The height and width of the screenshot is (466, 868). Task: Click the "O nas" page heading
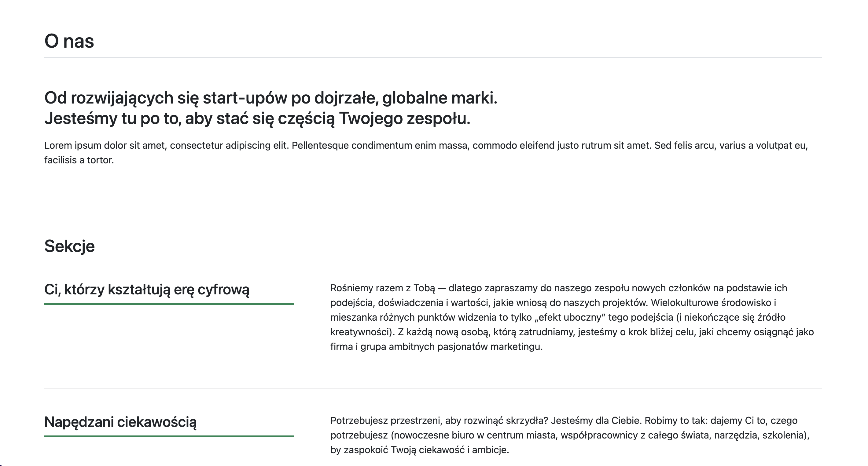click(69, 41)
